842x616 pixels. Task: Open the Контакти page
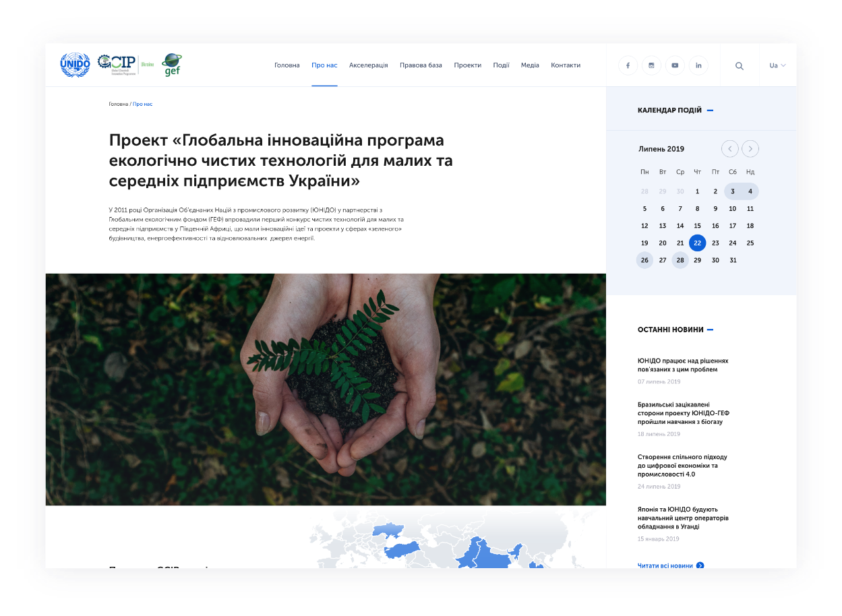coord(565,65)
